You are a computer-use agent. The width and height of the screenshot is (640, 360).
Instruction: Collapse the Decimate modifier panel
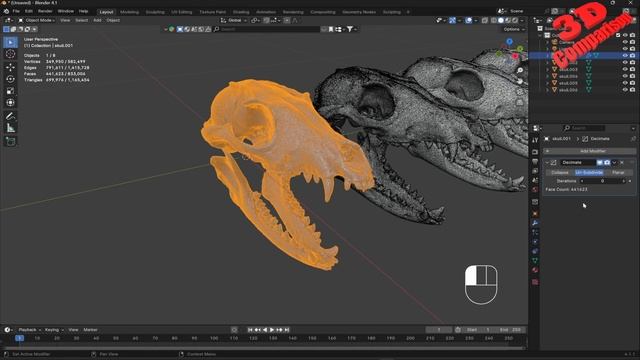tap(547, 162)
